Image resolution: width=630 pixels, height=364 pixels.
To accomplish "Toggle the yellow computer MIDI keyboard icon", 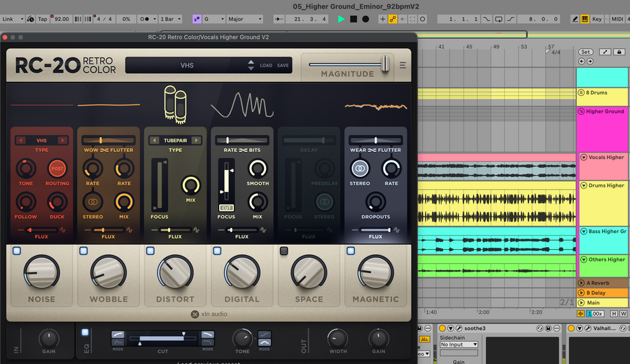I will pyautogui.click(x=584, y=19).
